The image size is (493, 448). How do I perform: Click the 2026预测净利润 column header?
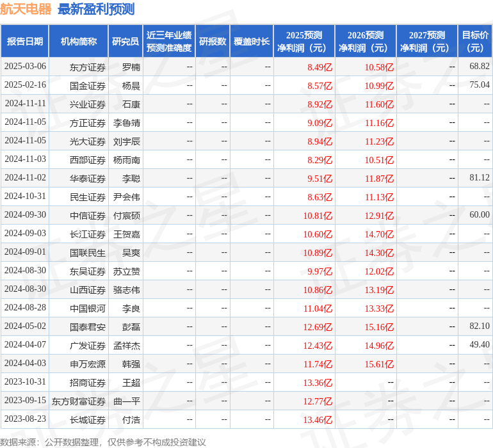pos(366,41)
